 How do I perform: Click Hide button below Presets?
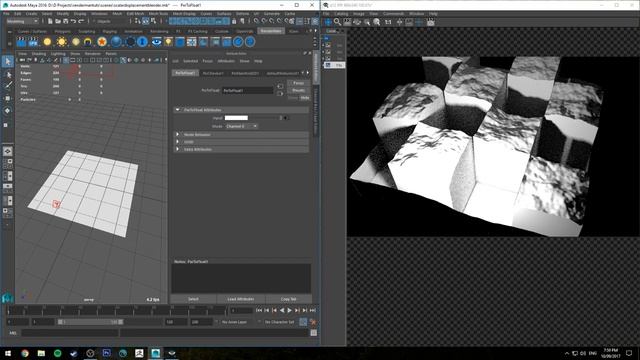[304, 98]
